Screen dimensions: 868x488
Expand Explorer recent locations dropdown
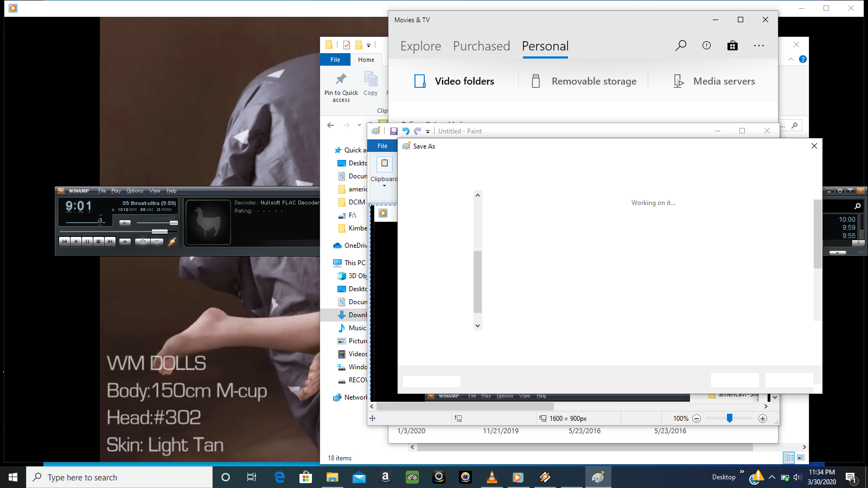pyautogui.click(x=359, y=125)
